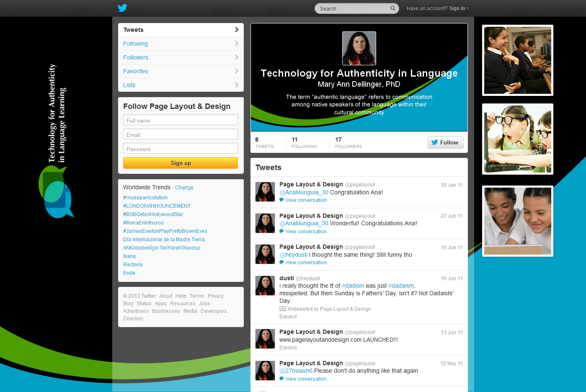Open the 'Sign in' dropdown menu
This screenshot has height=392, width=586.
coord(459,8)
